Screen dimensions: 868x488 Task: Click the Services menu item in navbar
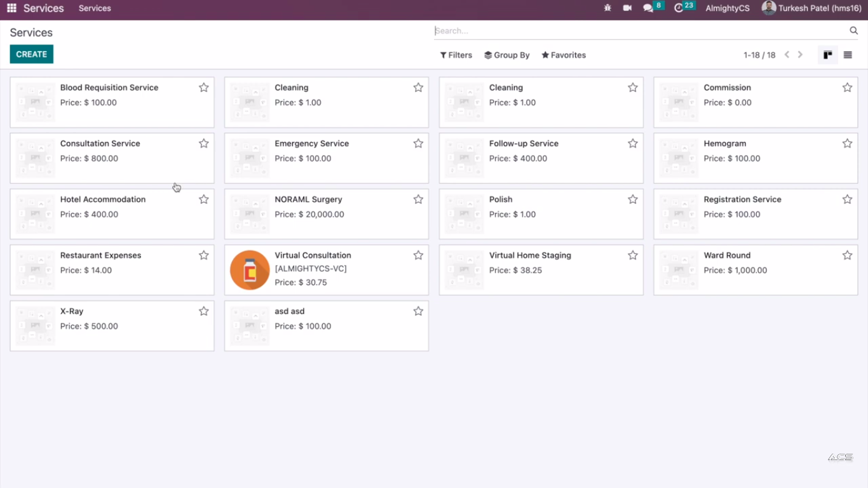pos(95,8)
